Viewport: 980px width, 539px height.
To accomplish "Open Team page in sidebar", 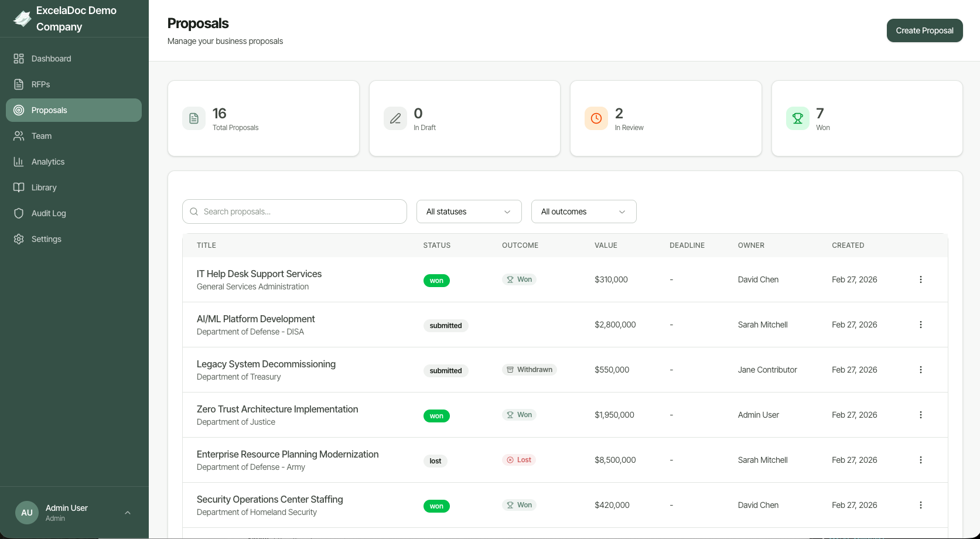I will (74, 136).
